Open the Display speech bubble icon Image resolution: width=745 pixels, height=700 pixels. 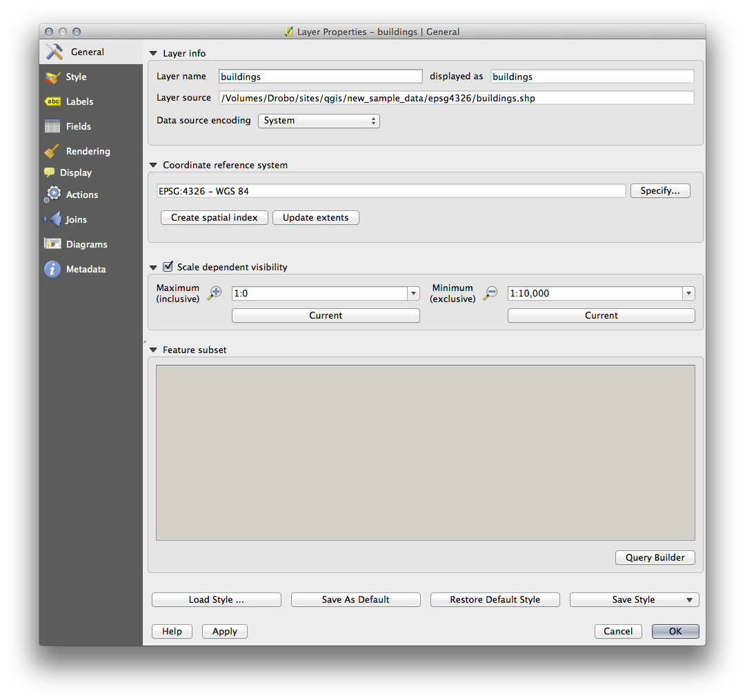pos(50,172)
